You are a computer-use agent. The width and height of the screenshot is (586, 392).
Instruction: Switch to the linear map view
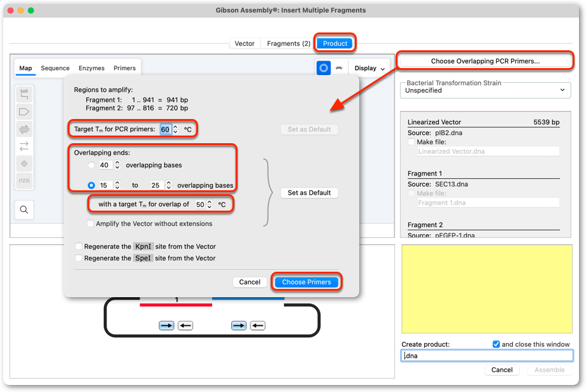339,68
